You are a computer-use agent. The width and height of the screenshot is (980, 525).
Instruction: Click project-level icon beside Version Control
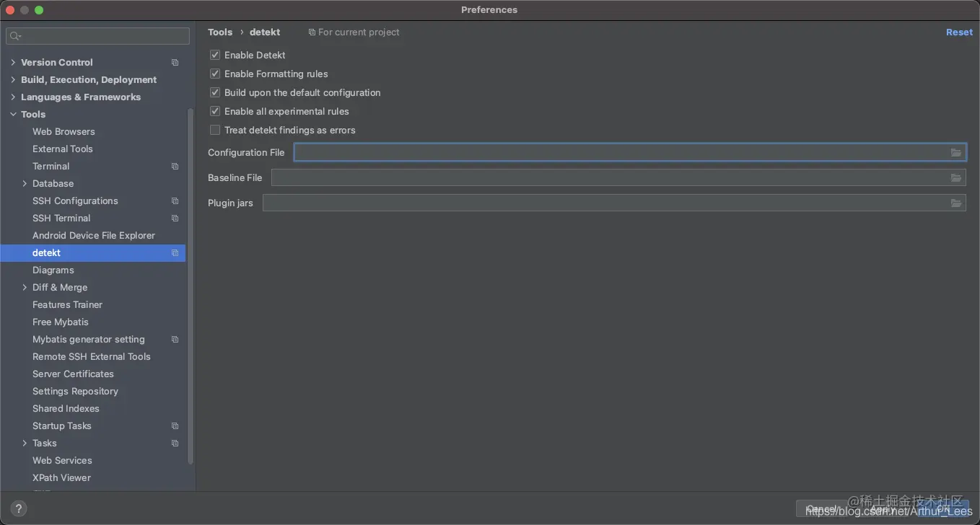(x=175, y=63)
